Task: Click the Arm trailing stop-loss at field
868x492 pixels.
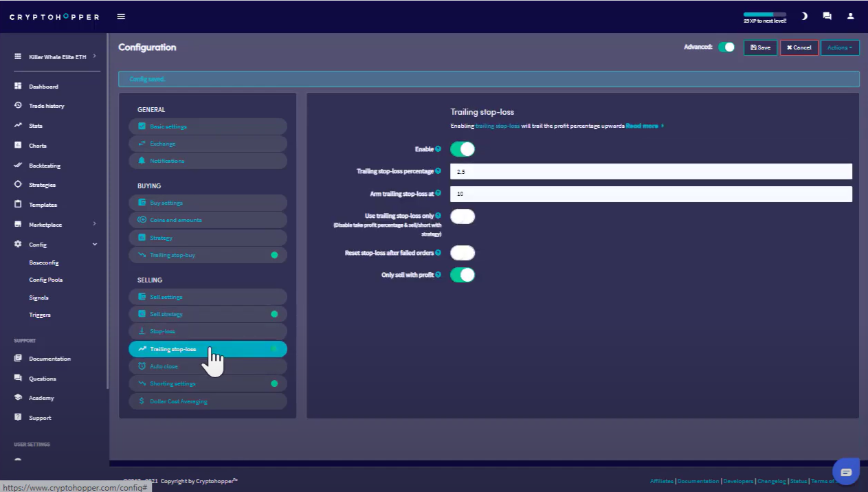Action: [651, 194]
